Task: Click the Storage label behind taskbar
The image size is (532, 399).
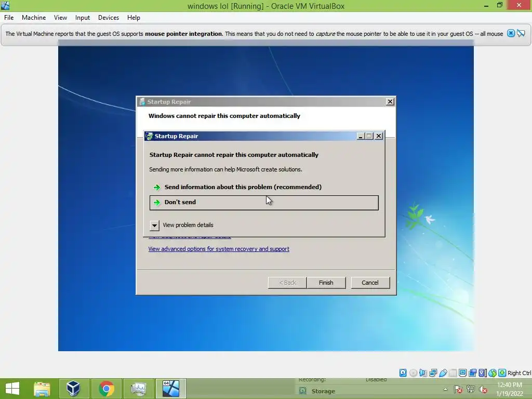Action: click(323, 391)
